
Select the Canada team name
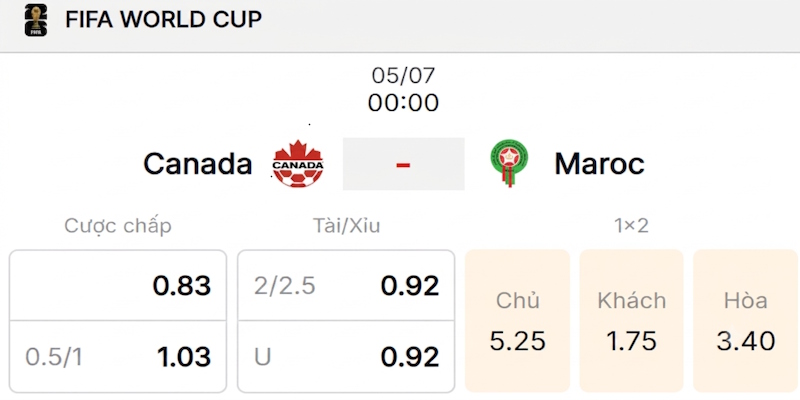[x=197, y=164]
